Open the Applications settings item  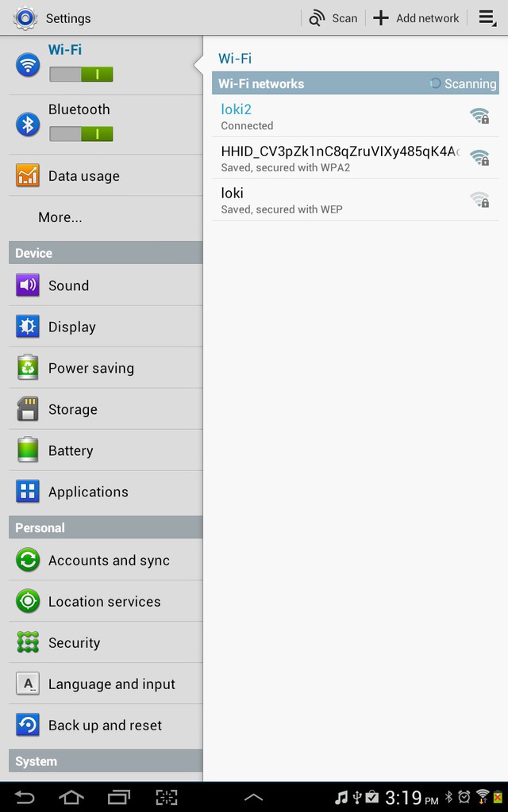106,492
